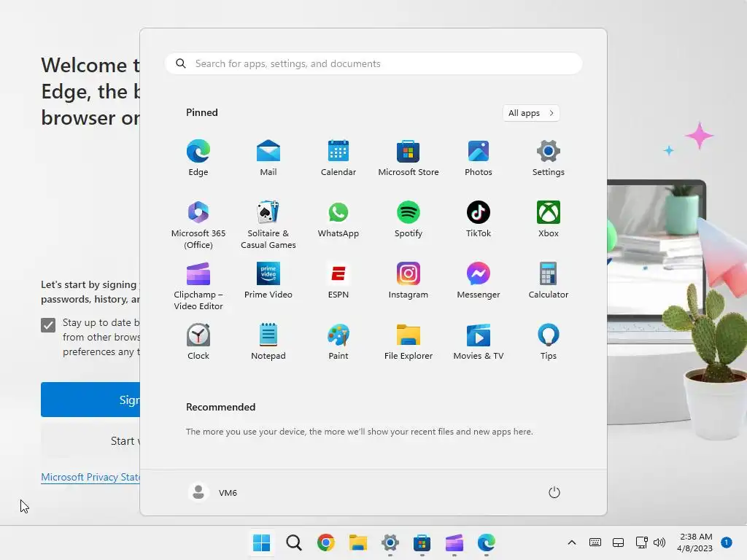
Task: Show hidden icons in system tray
Action: (572, 542)
